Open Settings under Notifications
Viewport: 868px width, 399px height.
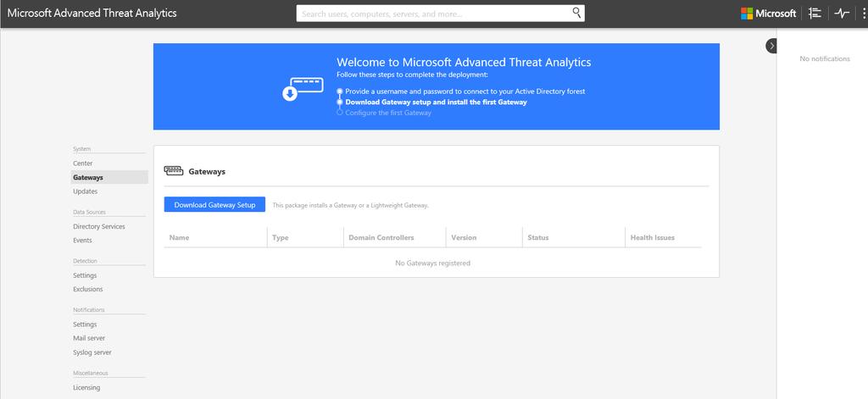85,324
